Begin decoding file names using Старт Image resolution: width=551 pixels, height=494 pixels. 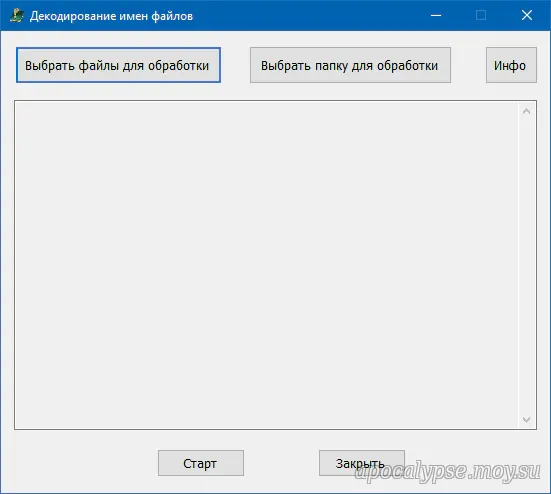pos(201,463)
